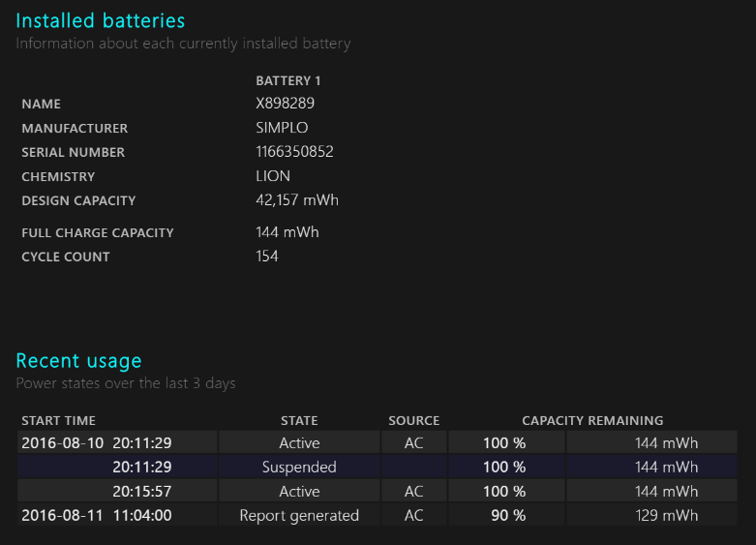Click the CAPACITY REMAINING column header
Image resolution: width=756 pixels, height=545 pixels.
click(x=592, y=420)
